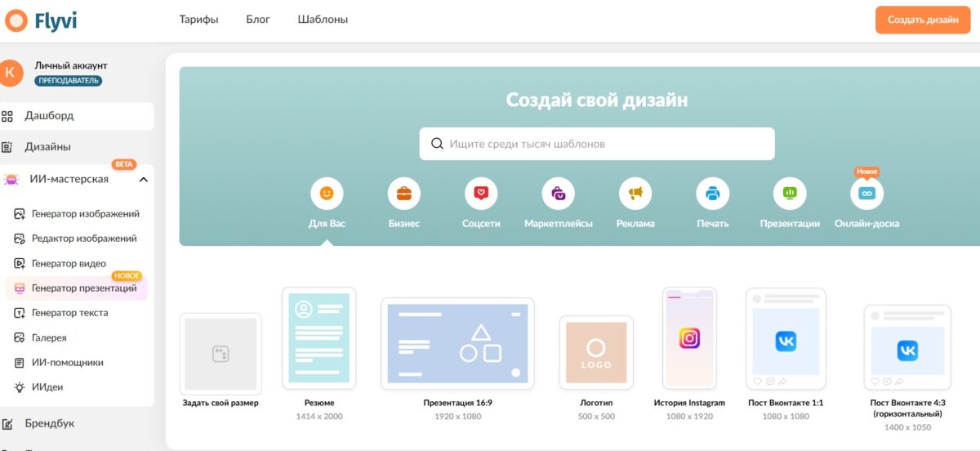This screenshot has height=451, width=980.
Task: Collapse the ИИ-мастерская section chevron
Action: point(143,179)
